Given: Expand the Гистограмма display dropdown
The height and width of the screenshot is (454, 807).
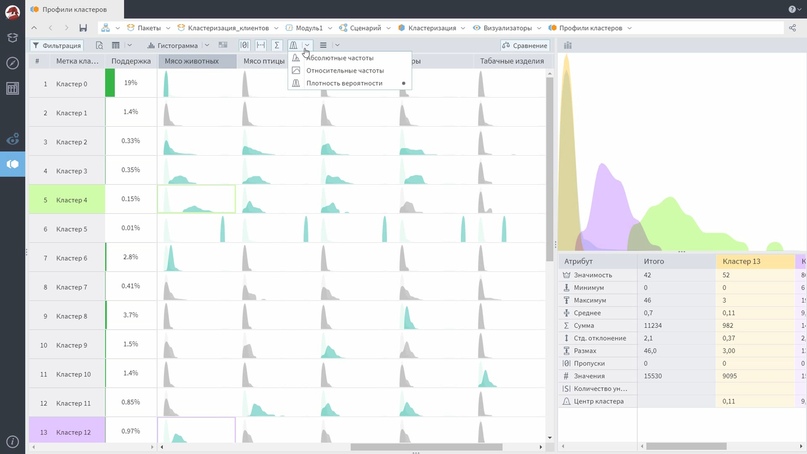Looking at the screenshot, I should pyautogui.click(x=207, y=46).
